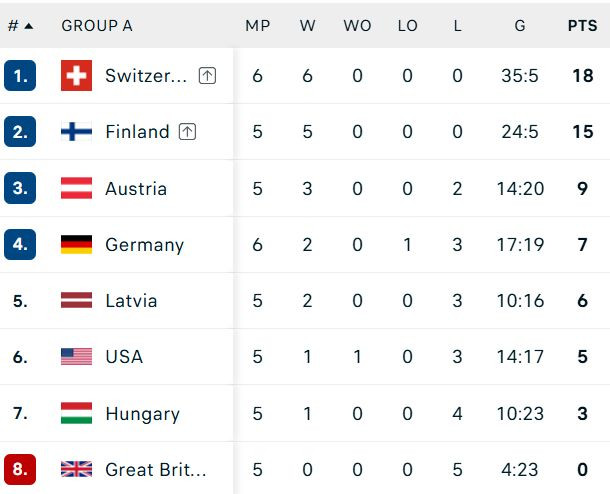Click promotion arrow icon next to Switzerland
610x494 pixels.
pos(207,75)
